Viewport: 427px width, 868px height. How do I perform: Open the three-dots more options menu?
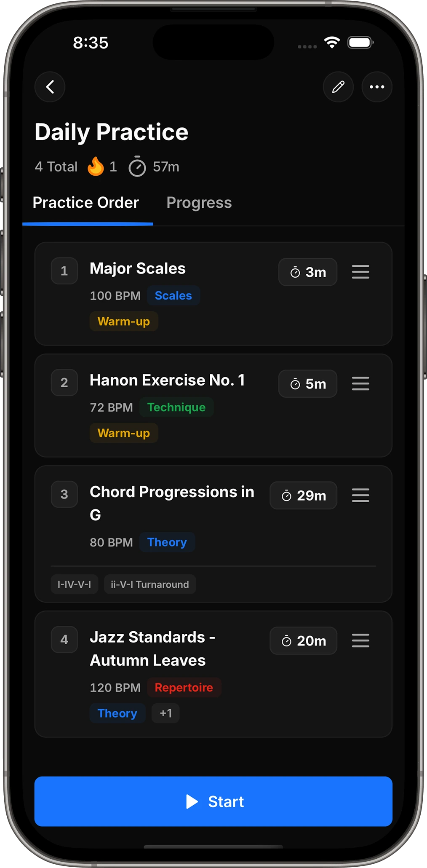(377, 87)
